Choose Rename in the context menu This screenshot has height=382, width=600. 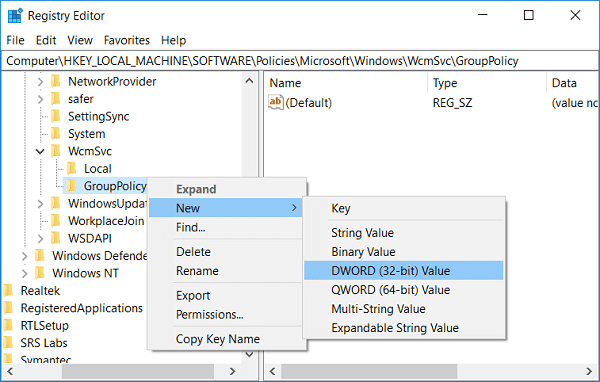click(x=227, y=271)
